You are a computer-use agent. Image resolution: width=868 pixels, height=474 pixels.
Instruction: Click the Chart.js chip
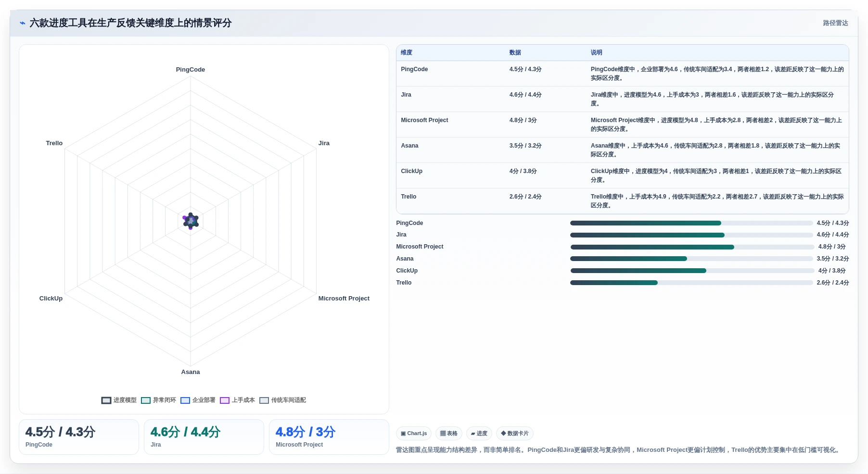pos(414,433)
